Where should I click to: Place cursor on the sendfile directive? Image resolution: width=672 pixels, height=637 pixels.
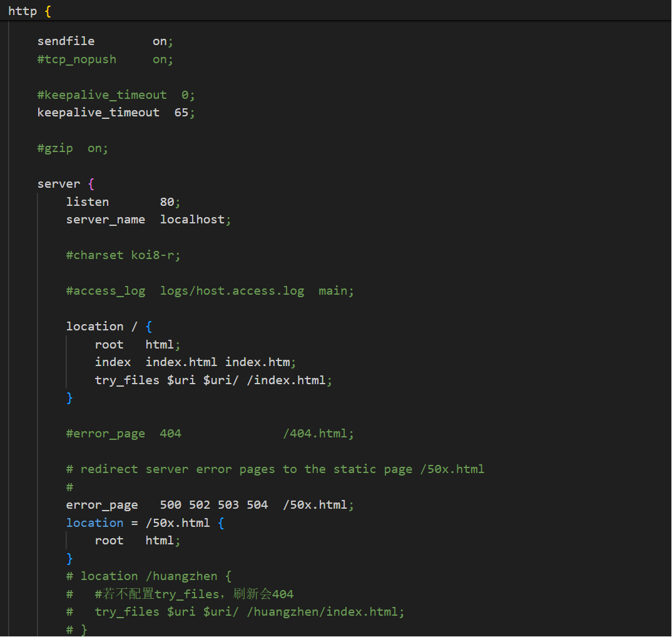click(66, 41)
